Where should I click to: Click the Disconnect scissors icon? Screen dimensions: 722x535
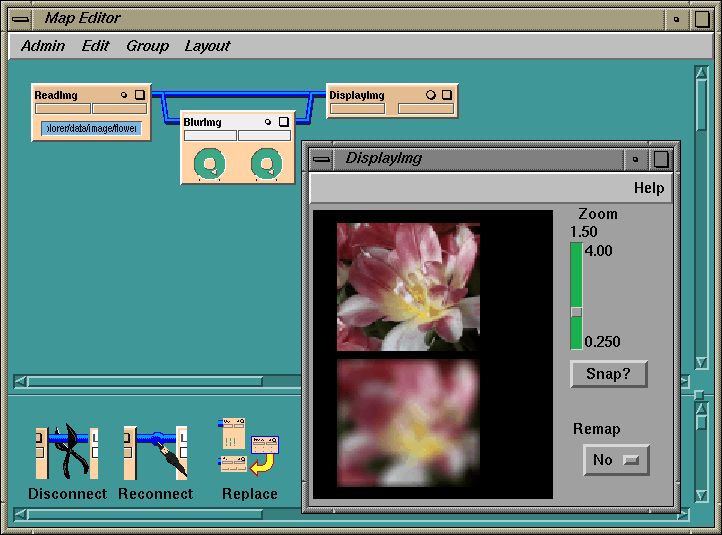pyautogui.click(x=67, y=451)
